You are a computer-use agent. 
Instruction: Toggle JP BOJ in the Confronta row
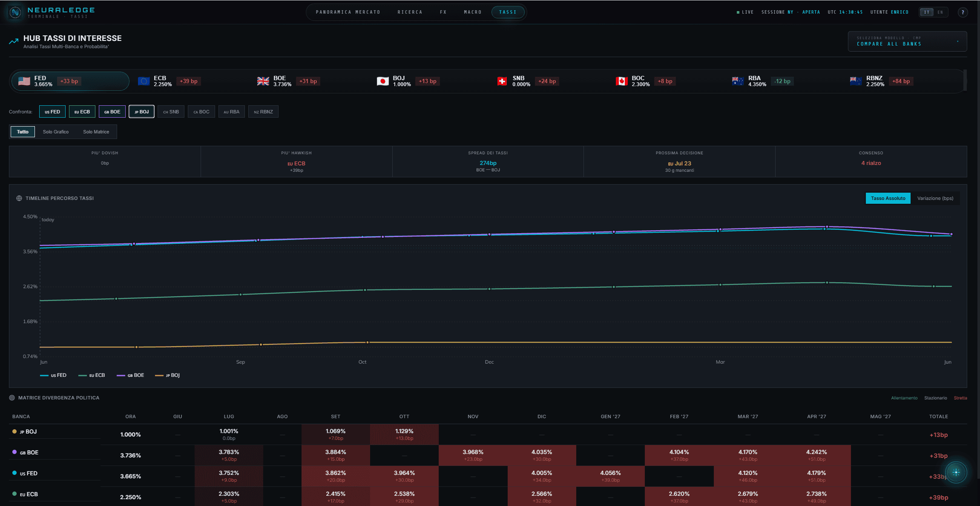pos(142,112)
